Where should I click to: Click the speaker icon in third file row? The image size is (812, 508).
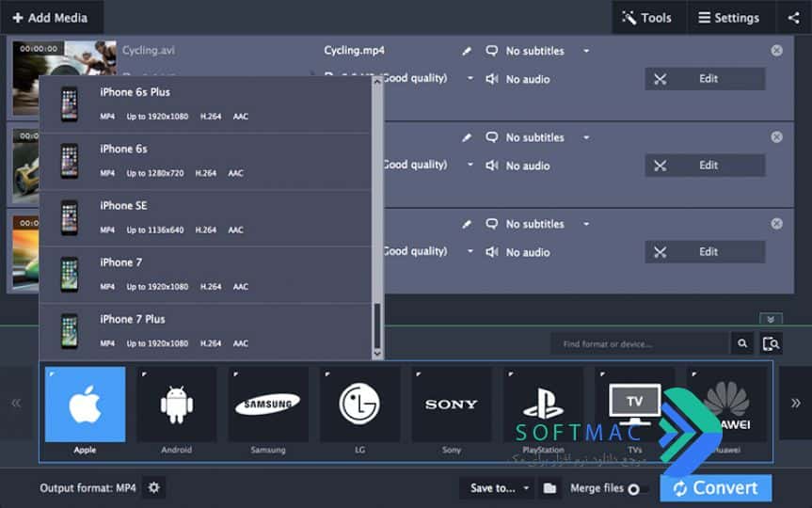click(492, 252)
